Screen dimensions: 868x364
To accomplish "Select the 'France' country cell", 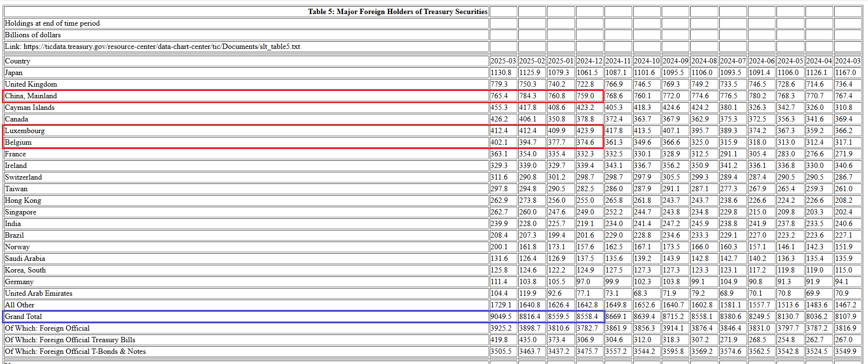I will (246, 154).
